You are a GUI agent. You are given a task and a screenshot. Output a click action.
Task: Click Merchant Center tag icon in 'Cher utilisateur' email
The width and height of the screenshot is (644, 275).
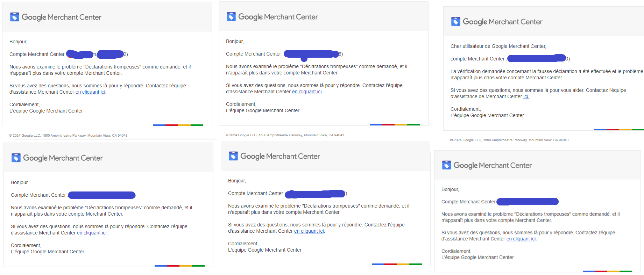coord(456,21)
